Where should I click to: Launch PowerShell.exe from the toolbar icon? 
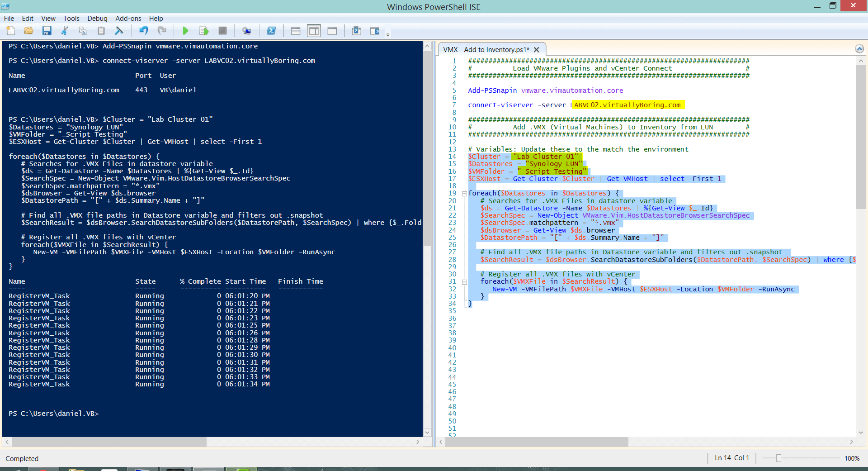coord(271,31)
